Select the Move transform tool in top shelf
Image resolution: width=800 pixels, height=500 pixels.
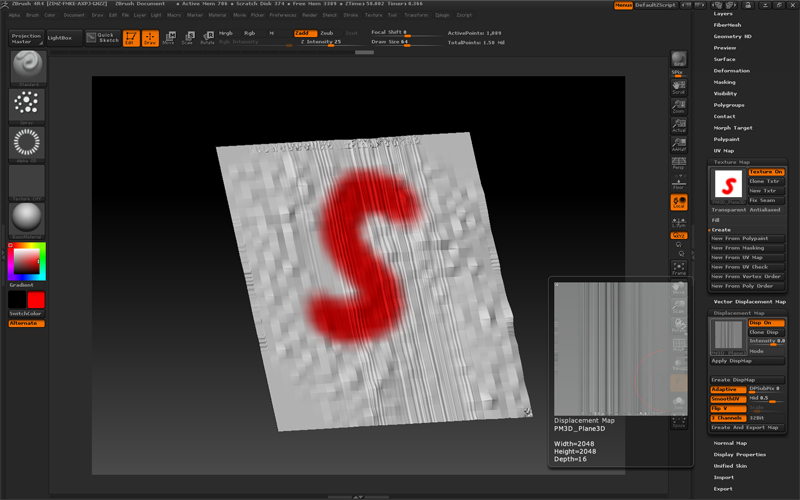(x=169, y=38)
